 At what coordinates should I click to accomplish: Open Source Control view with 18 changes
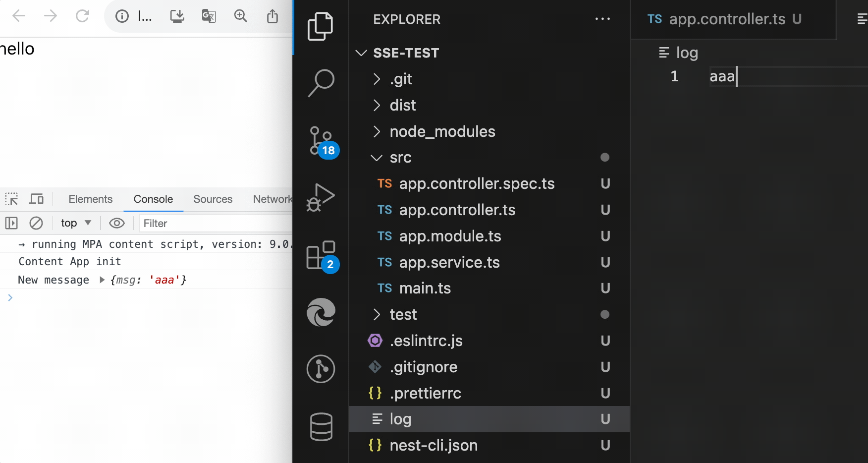[x=321, y=141]
